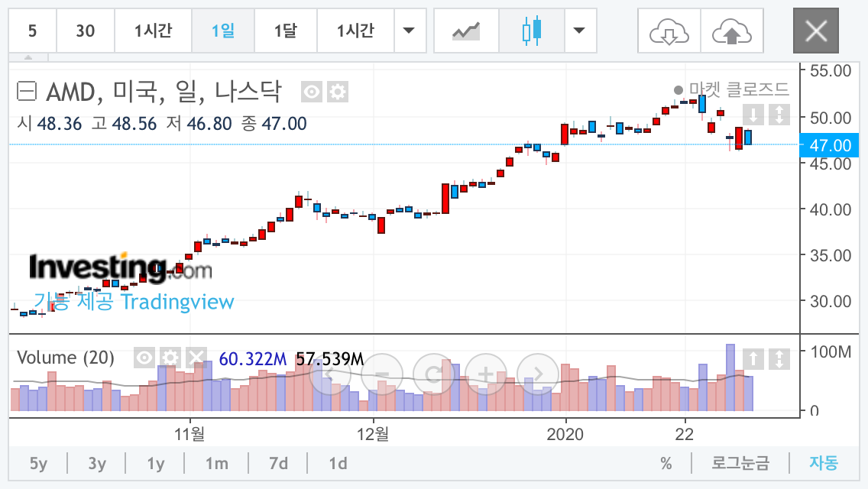
Task: Click the 50.00 price axis label
Action: point(831,118)
